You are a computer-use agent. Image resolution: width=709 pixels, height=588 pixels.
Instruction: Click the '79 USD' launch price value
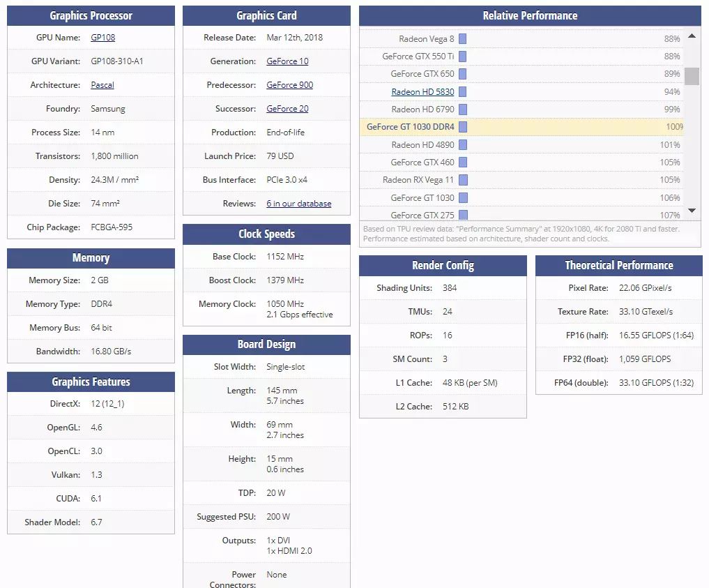[x=280, y=156]
